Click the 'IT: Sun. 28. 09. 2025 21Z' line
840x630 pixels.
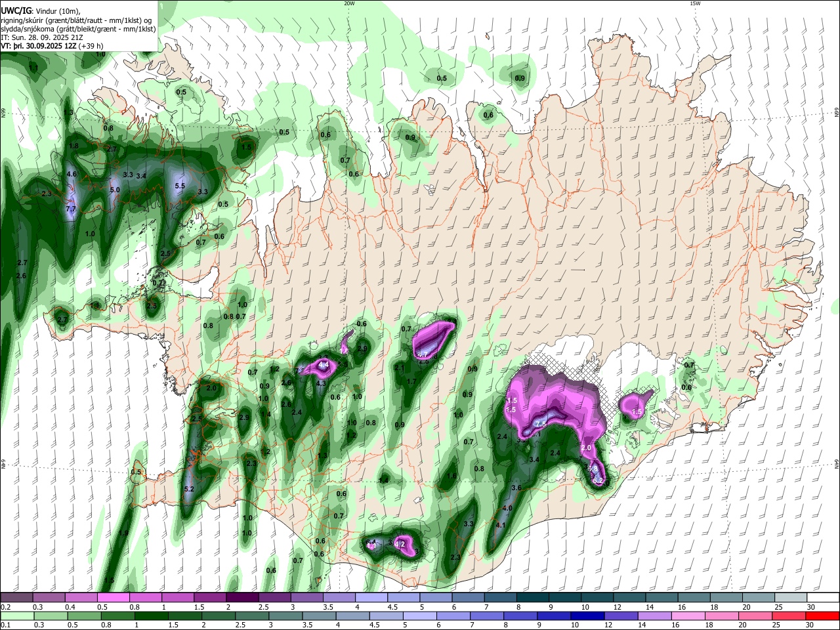pos(41,37)
